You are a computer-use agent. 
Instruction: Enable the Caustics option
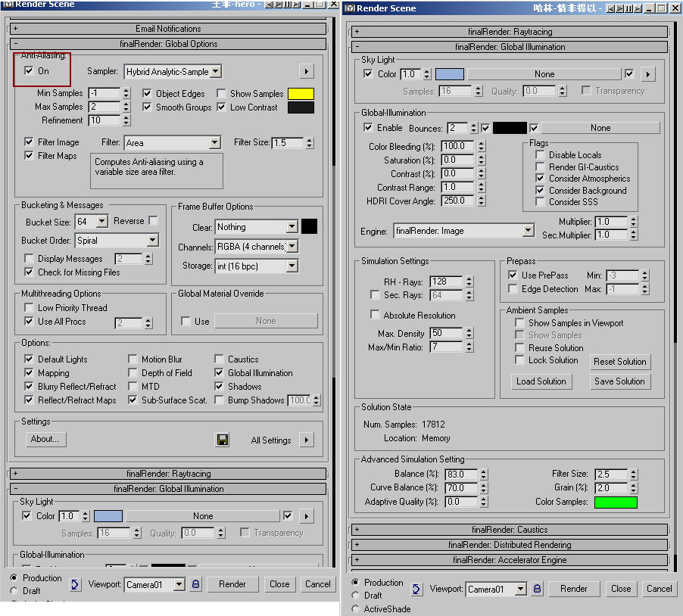point(219,359)
